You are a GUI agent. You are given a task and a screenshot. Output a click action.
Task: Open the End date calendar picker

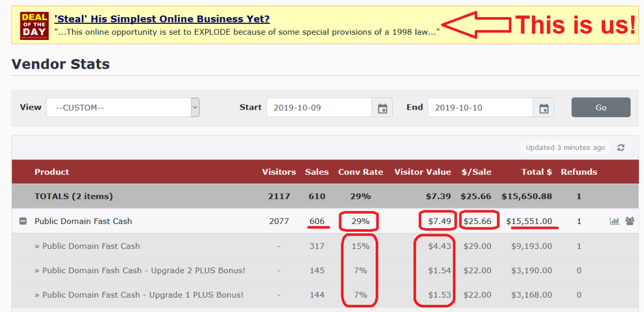544,108
